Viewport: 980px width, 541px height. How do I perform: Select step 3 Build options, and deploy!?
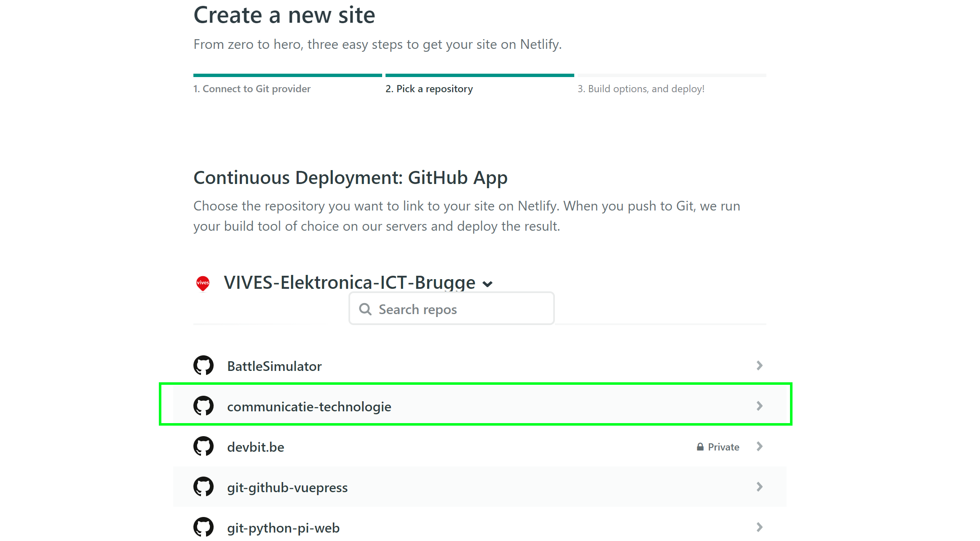[x=641, y=89]
